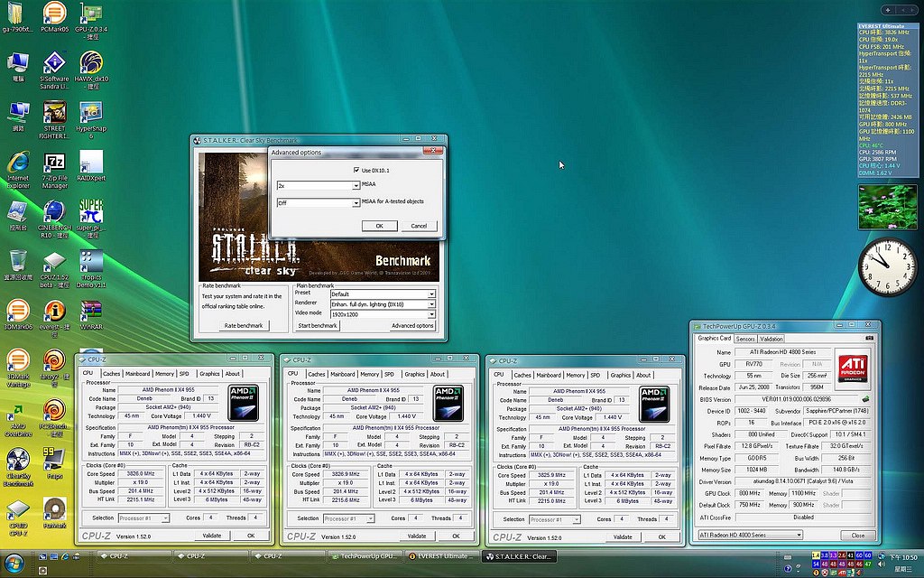The width and height of the screenshot is (924, 578).
Task: Switch to TechPowerUp GPU-Z from the taskbar
Action: (x=365, y=555)
